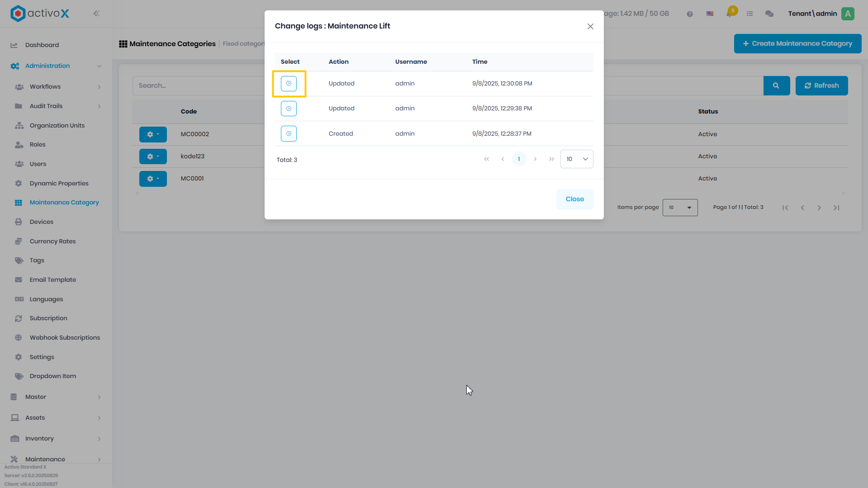Open Organization Units
Viewport: 868px width, 488px height.
click(x=57, y=126)
